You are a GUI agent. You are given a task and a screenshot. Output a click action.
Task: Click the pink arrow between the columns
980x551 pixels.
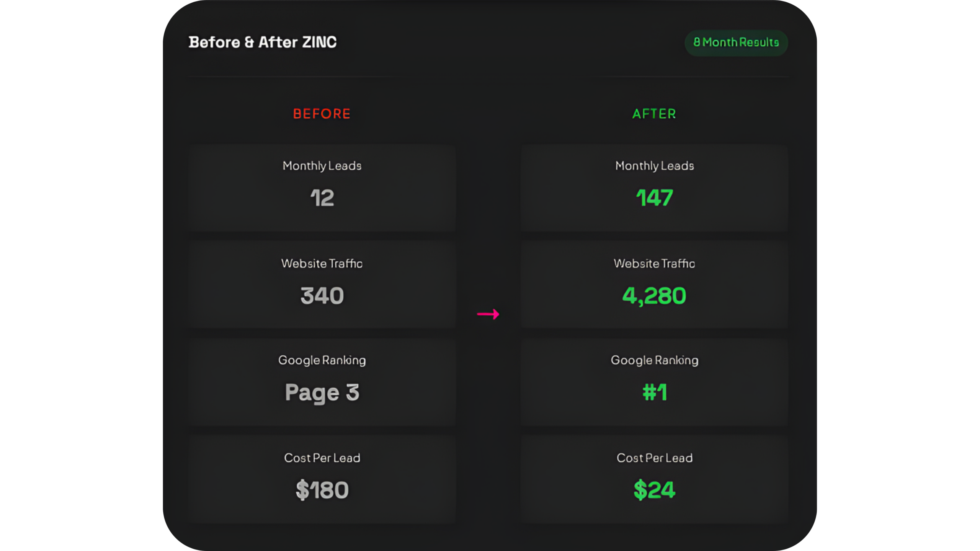pyautogui.click(x=488, y=314)
